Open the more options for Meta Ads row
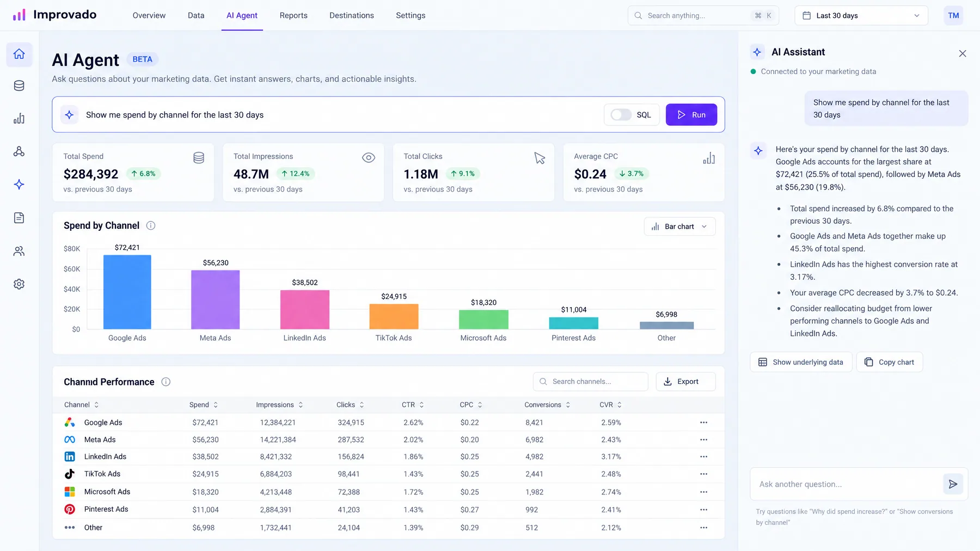980x551 pixels. coord(703,439)
